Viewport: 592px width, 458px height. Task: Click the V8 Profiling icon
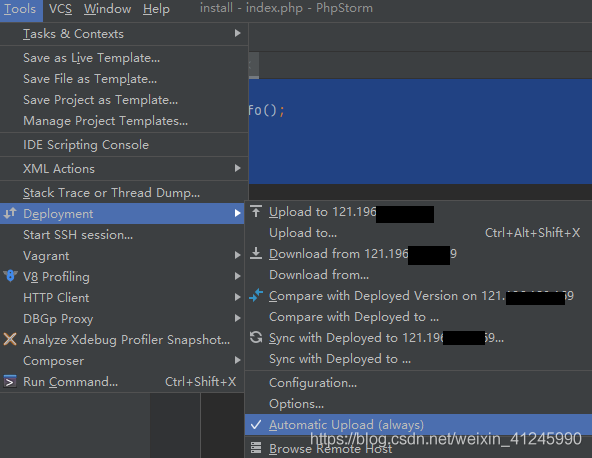[10, 276]
